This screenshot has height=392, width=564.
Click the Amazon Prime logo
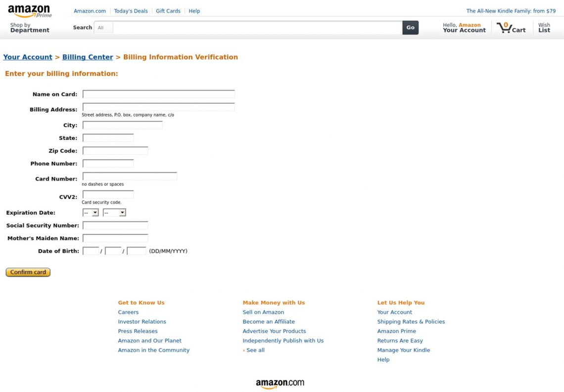pyautogui.click(x=30, y=10)
